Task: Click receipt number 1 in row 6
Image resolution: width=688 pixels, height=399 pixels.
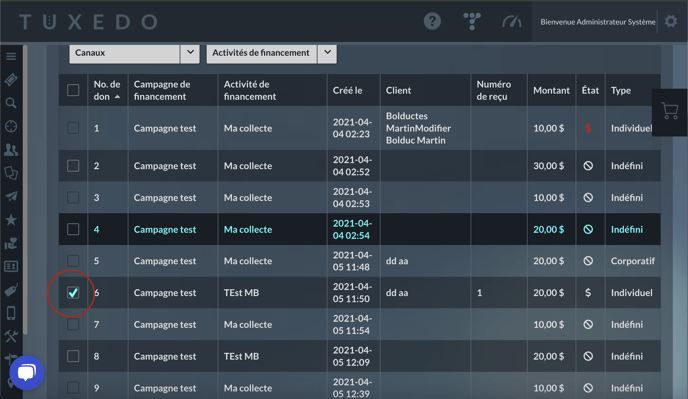Action: coord(479,292)
